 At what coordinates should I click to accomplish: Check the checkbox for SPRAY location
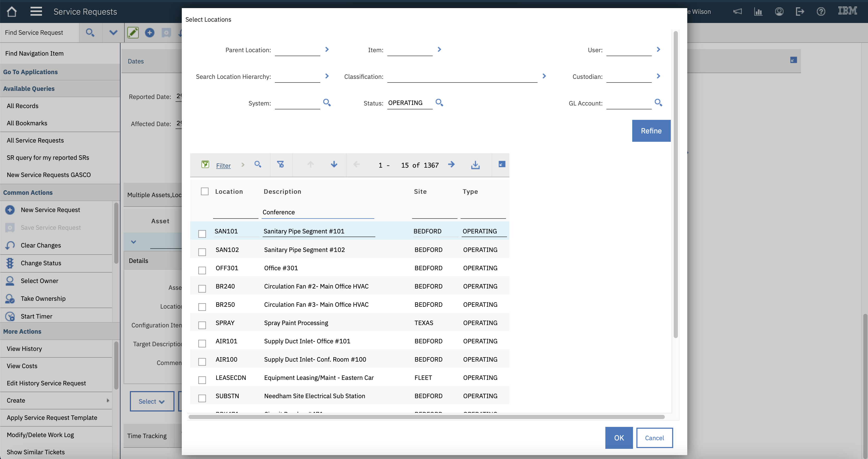202,325
